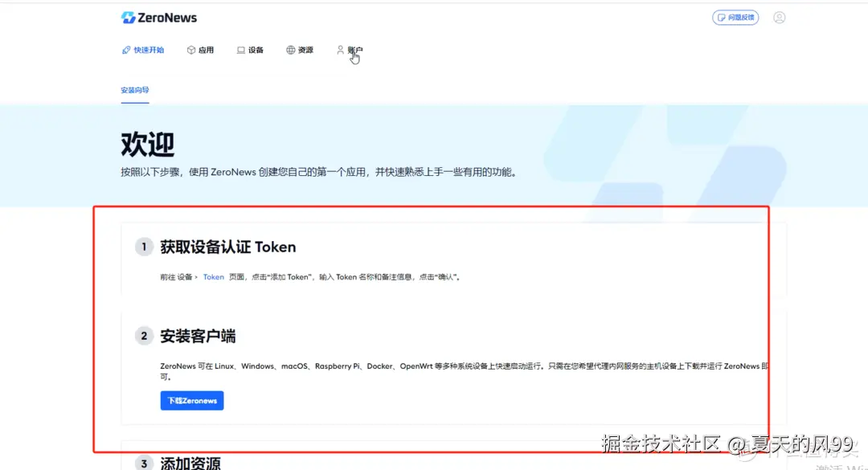The height and width of the screenshot is (470, 868).
Task: Switch to the 安装向导 tab
Action: [134, 90]
